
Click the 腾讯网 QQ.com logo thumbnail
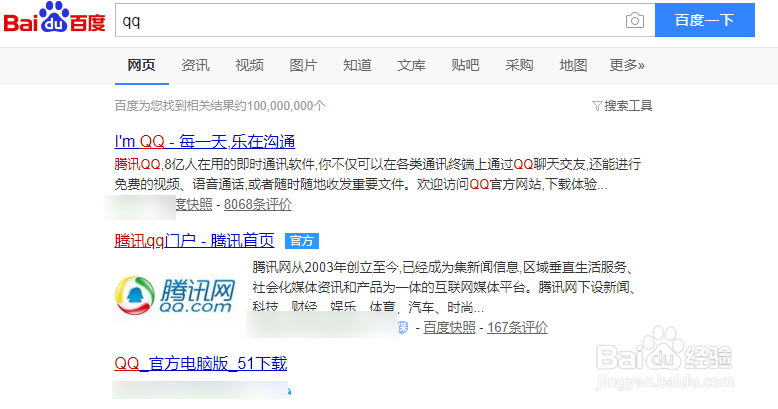coord(175,296)
